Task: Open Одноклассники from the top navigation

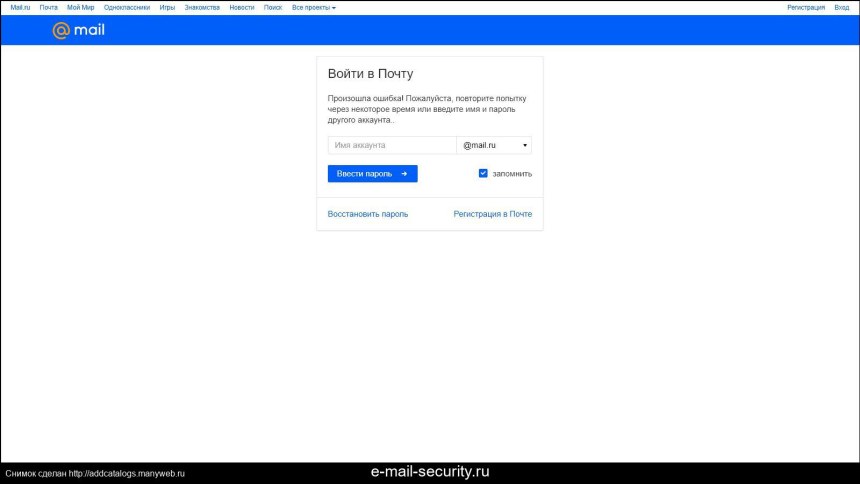Action: [127, 8]
